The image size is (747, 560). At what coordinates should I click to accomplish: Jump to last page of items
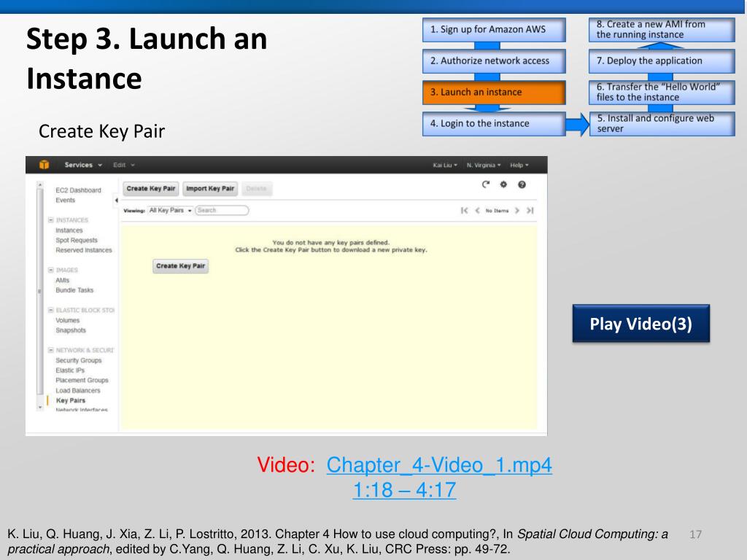click(x=530, y=210)
